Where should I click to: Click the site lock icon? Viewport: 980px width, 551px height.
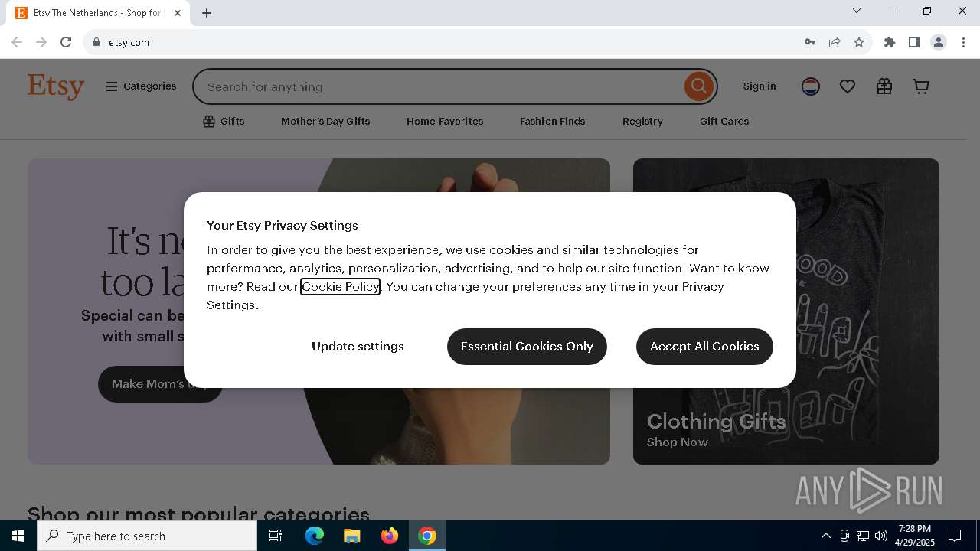pos(96,42)
